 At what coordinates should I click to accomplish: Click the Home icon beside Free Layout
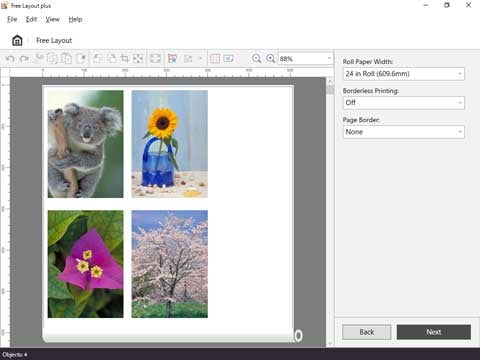point(17,40)
